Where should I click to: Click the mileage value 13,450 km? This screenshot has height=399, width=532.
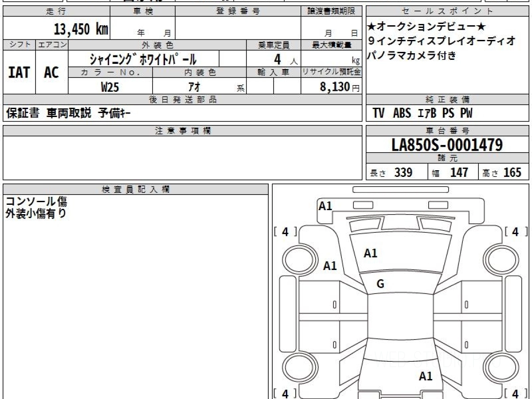[x=81, y=29]
